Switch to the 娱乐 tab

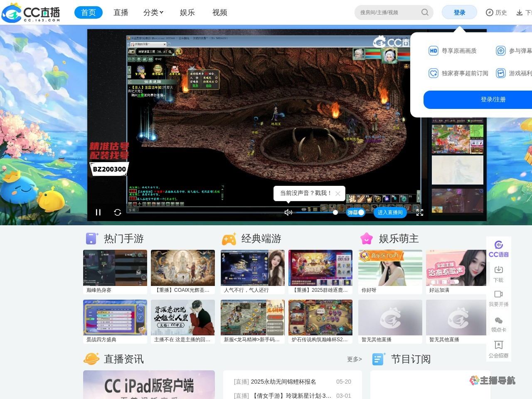pyautogui.click(x=187, y=12)
